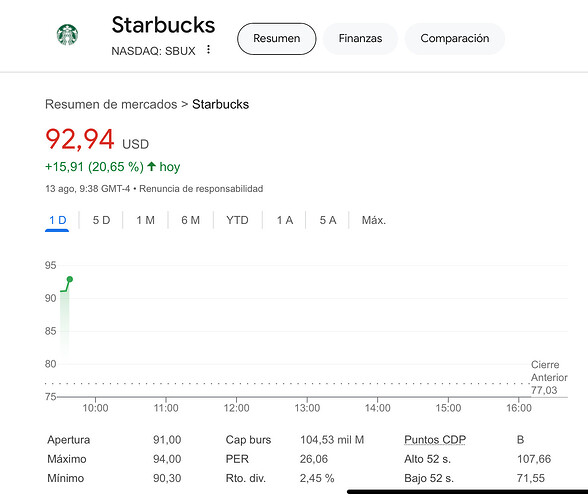Click the Puntos CDP underlined label

435,440
